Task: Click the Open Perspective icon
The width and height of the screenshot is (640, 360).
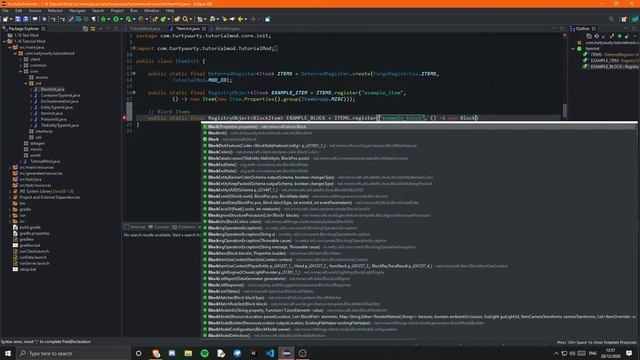Action: point(624,19)
